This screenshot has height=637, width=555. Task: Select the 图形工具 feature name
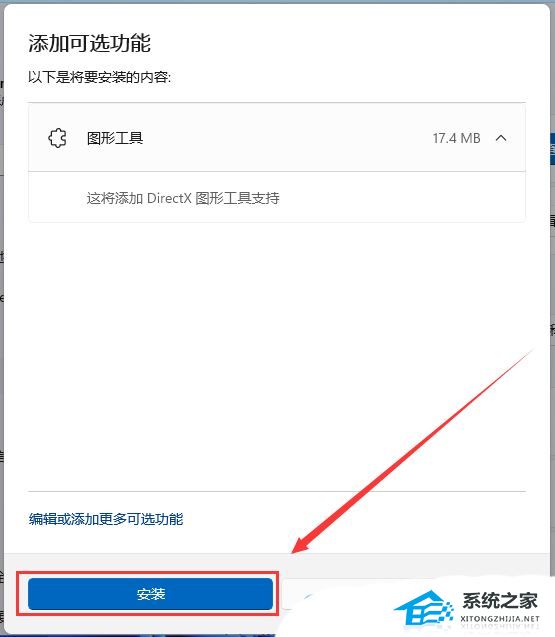coord(115,138)
